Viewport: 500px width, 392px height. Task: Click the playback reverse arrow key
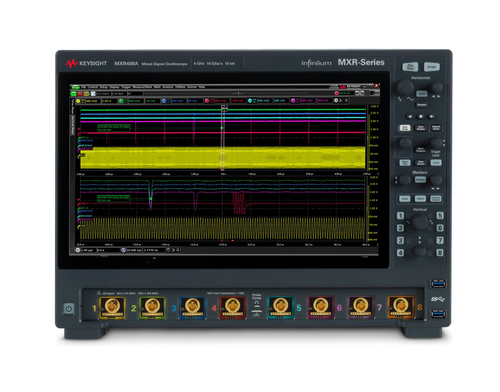click(410, 116)
